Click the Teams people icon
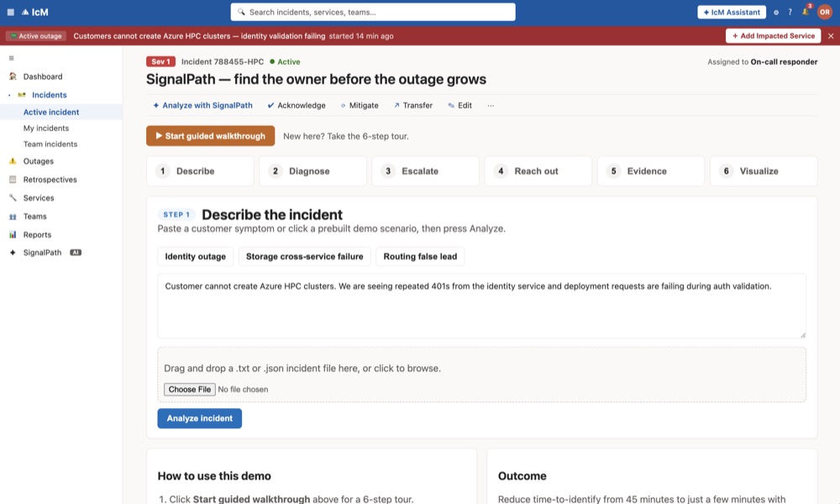840x504 pixels. (x=13, y=217)
